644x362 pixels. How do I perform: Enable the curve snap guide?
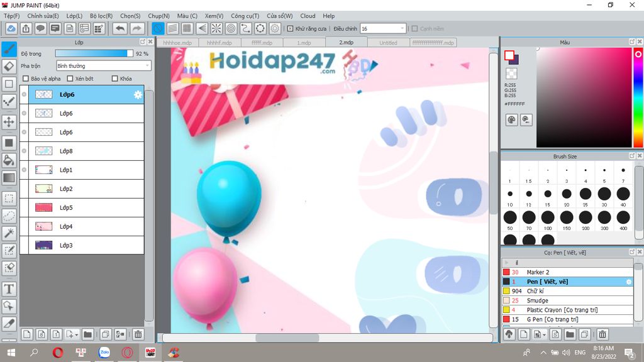(246, 28)
